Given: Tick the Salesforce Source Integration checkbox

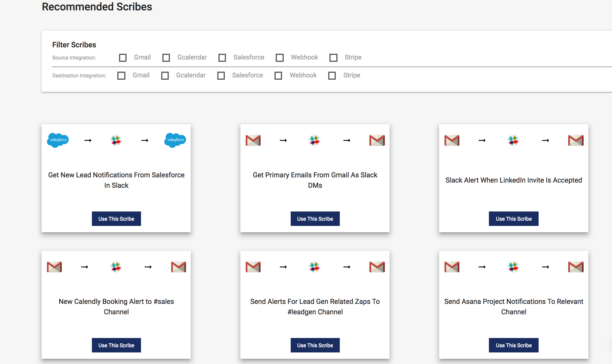Looking at the screenshot, I should coord(222,58).
